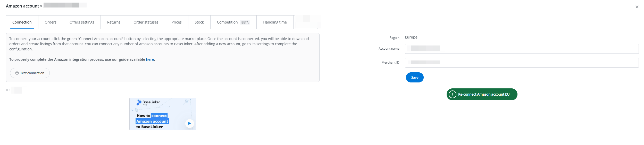Click the plus circle icon on Re-connect button
Viewport: 644px width, 145px height.
click(x=453, y=94)
